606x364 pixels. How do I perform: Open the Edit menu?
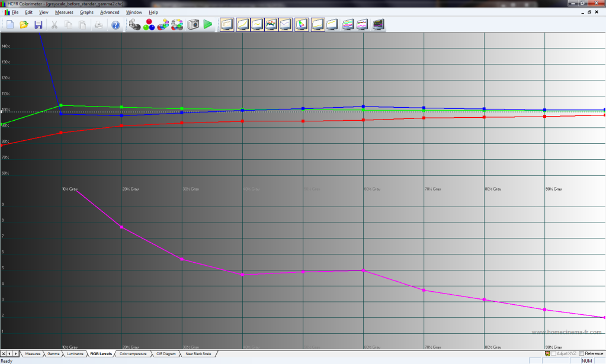28,12
